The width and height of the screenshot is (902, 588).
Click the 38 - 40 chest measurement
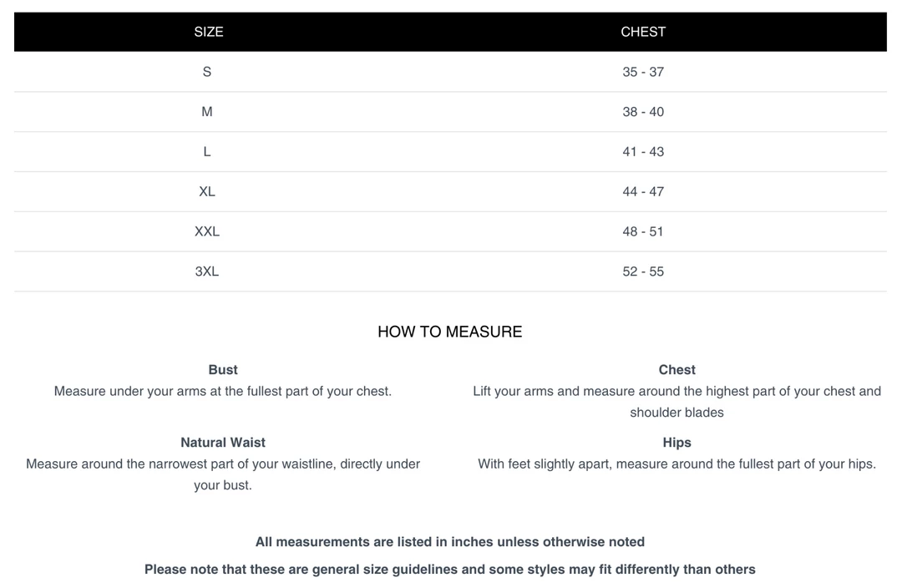pos(643,112)
